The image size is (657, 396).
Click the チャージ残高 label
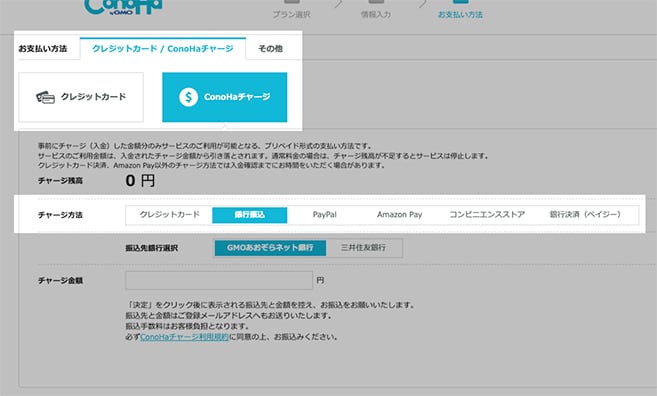(60, 181)
